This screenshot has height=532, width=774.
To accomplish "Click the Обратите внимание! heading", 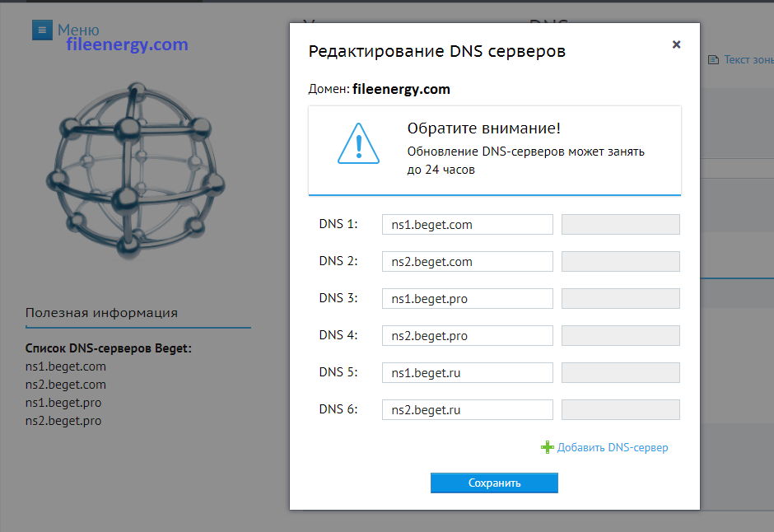I will [484, 128].
